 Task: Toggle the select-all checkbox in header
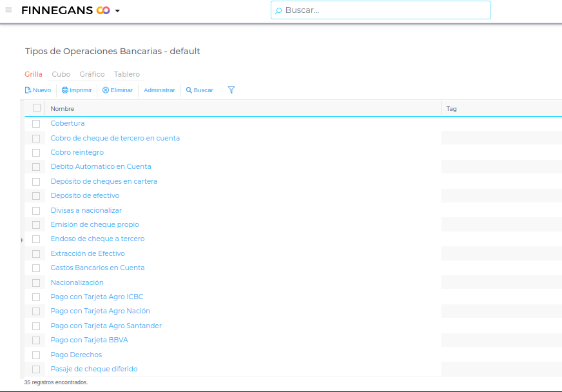[x=37, y=108]
